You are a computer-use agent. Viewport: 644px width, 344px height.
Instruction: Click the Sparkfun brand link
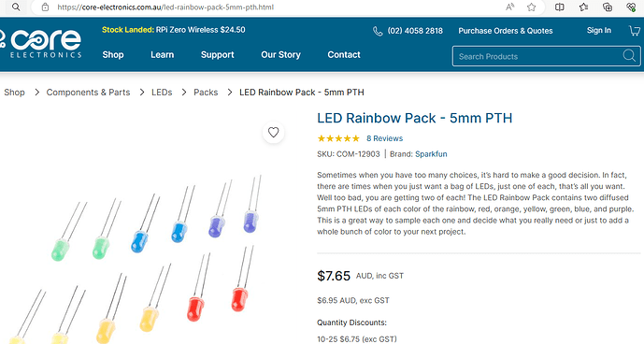tap(431, 154)
